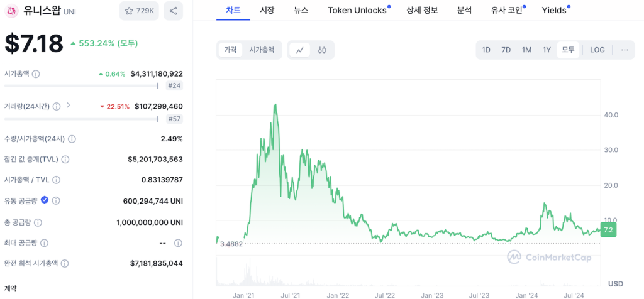Click the 3.4882 baseline price label
The width and height of the screenshot is (644, 299).
[x=231, y=244]
